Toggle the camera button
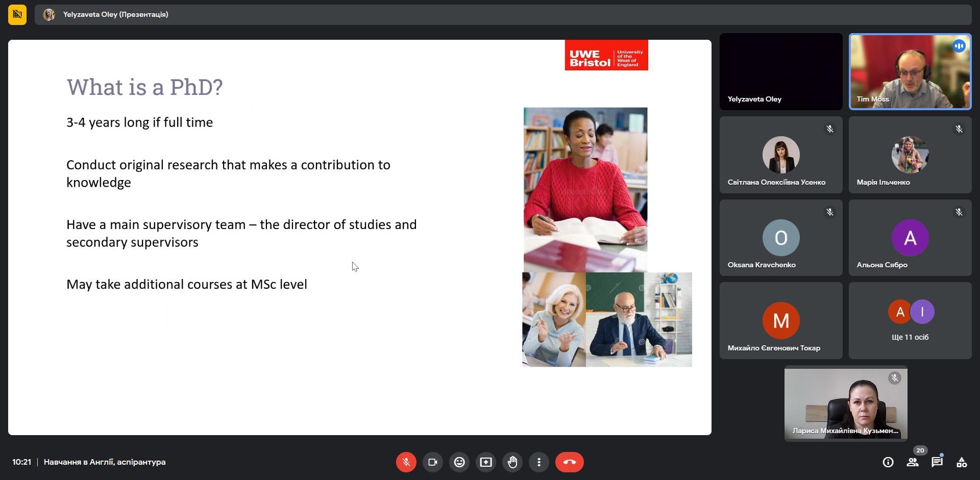The height and width of the screenshot is (480, 980). point(433,462)
